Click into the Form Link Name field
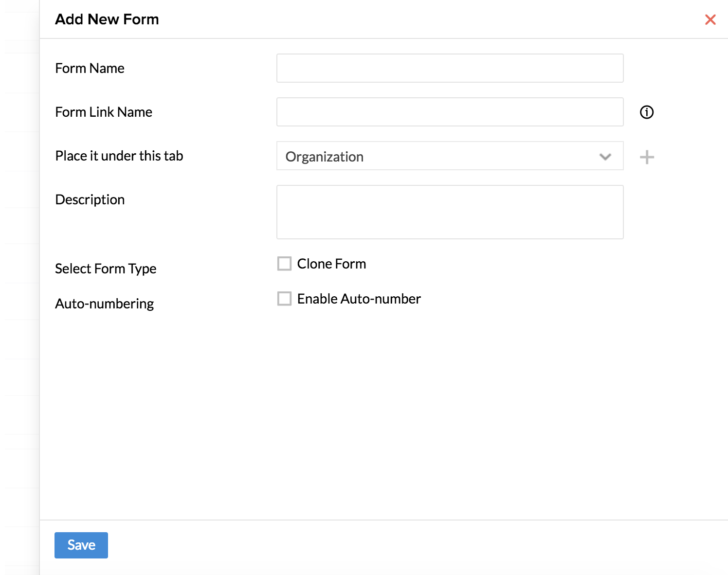728x575 pixels. (450, 112)
